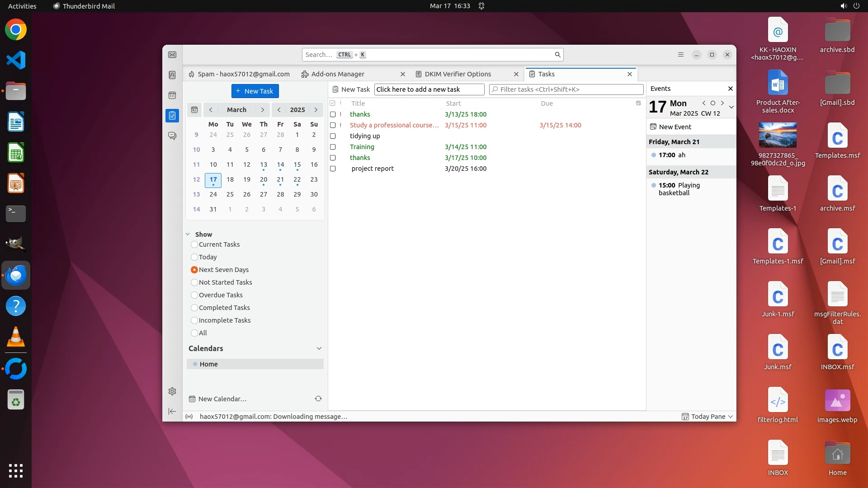Select the 'Completed Tasks' filter option

coord(194,308)
